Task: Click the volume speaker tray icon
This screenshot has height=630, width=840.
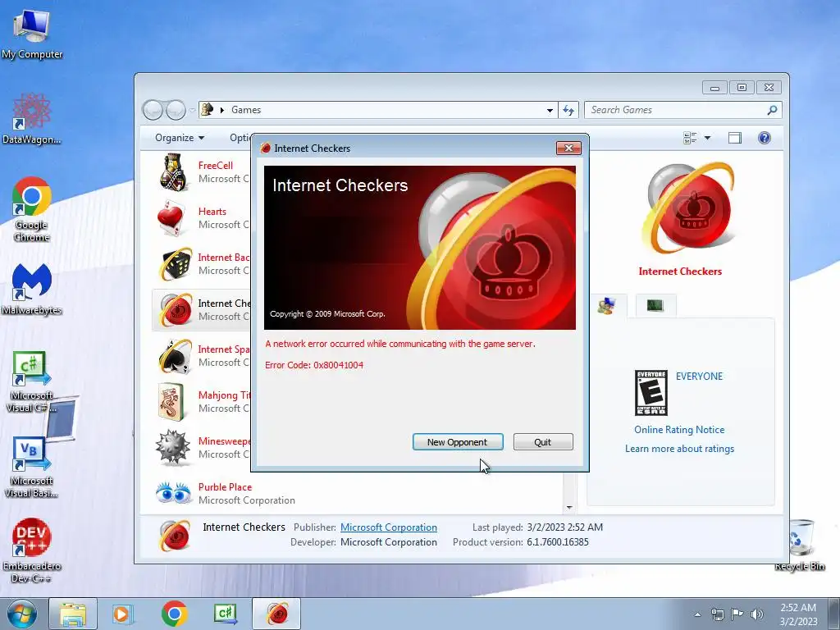Action: point(757,614)
